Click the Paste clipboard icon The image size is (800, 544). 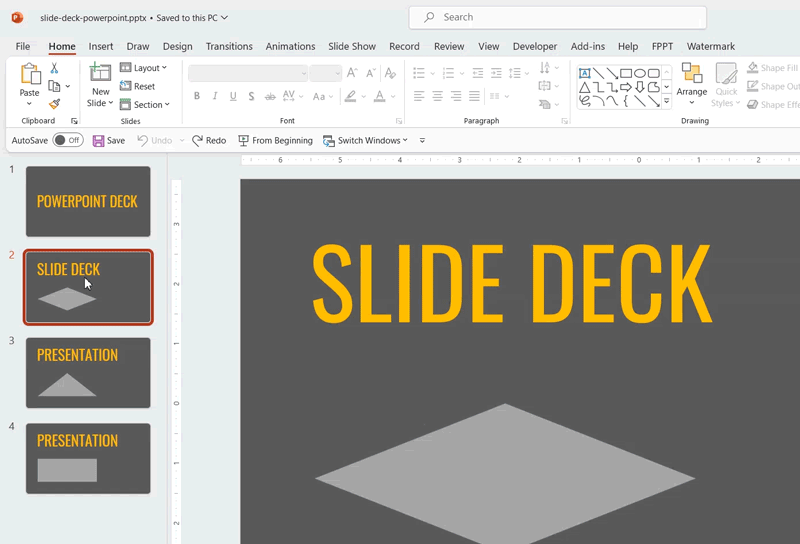point(30,74)
